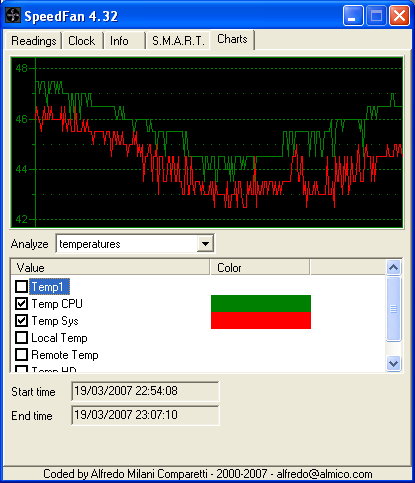Uncheck the Temp Sys checkbox
This screenshot has width=415, height=483.
[22, 320]
